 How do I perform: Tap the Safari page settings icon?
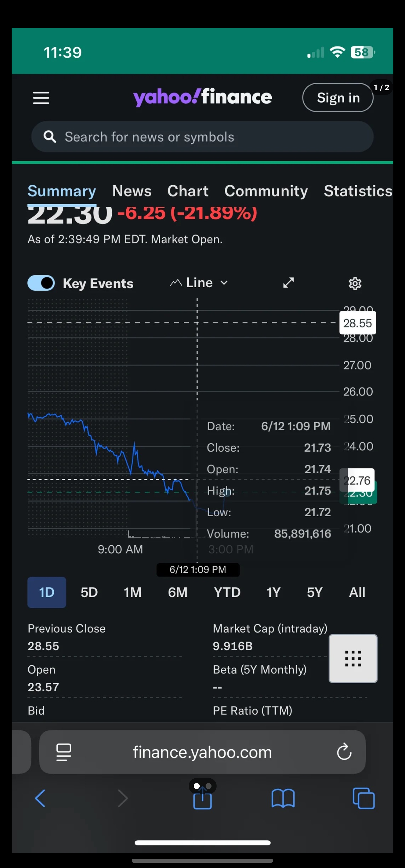(x=63, y=752)
